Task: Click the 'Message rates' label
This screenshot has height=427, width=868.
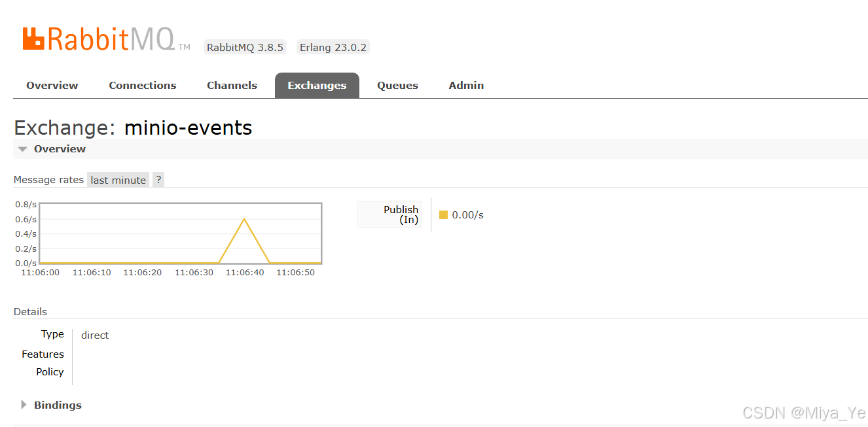Action: pyautogui.click(x=48, y=180)
